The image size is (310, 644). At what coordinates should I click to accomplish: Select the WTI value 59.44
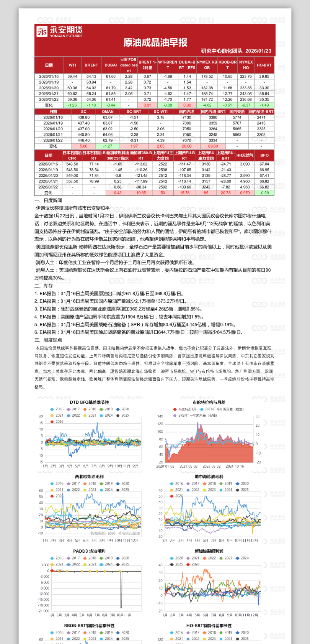tap(72, 76)
